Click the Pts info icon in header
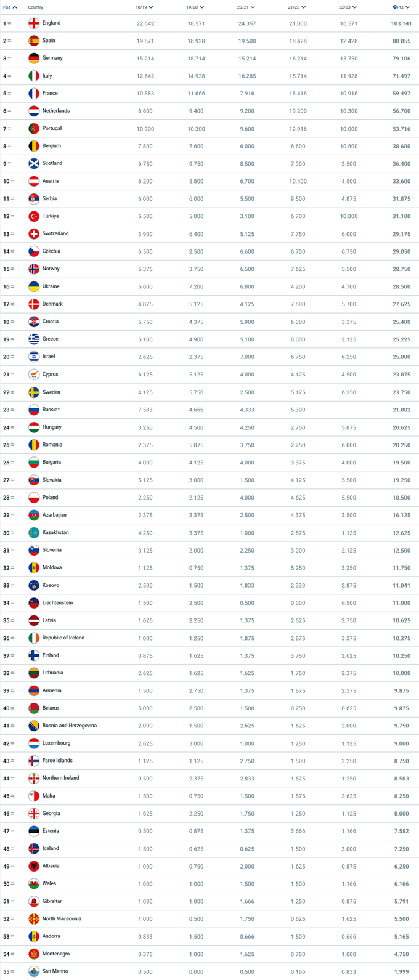 click(x=394, y=7)
